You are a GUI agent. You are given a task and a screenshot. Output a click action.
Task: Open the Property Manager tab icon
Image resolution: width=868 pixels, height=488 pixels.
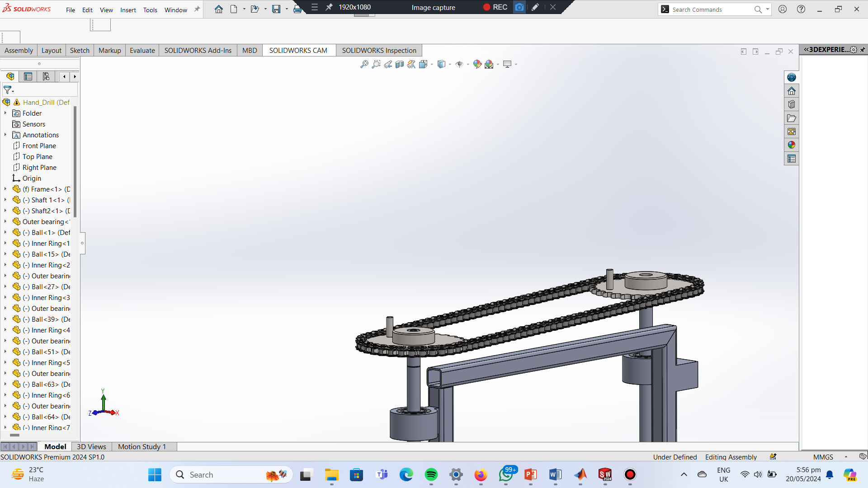tap(28, 76)
